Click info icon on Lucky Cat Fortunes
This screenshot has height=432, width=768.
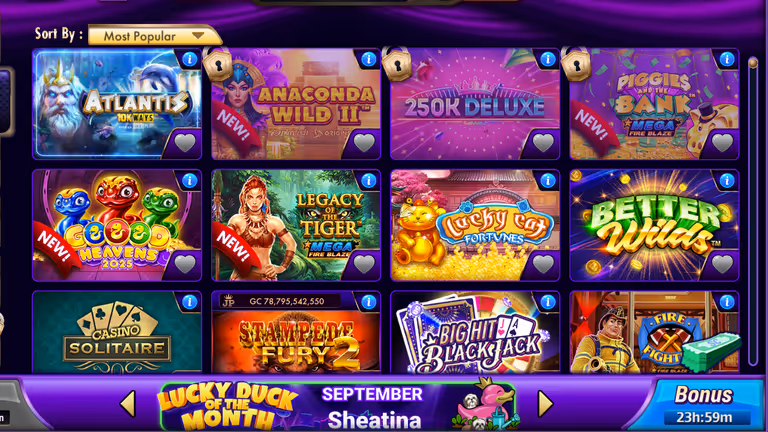point(548,181)
